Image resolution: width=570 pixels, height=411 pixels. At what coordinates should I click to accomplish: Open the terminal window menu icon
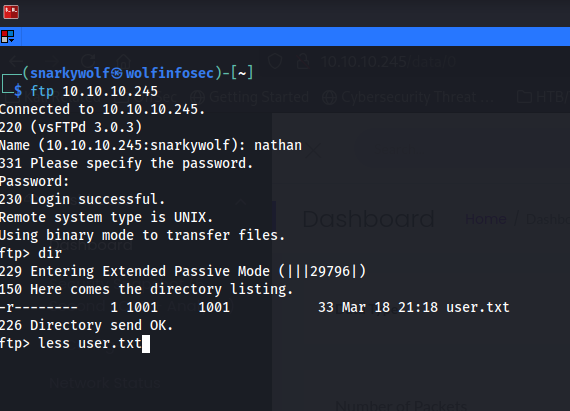pos(8,37)
